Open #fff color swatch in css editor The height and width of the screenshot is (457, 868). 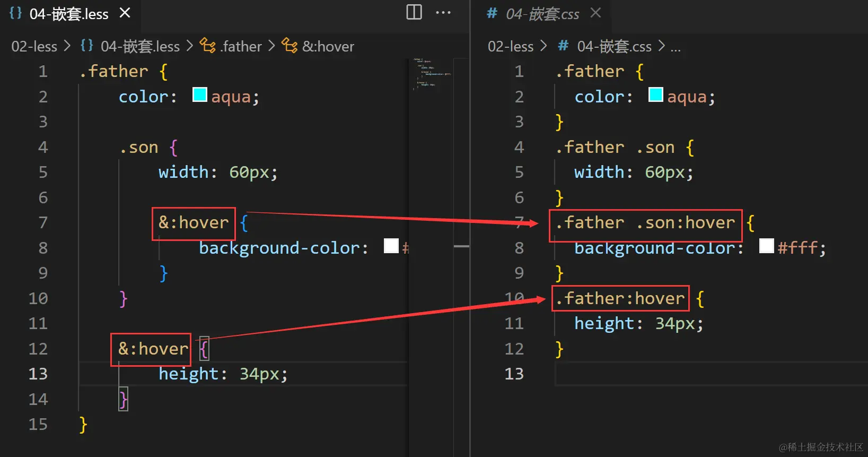tap(767, 246)
